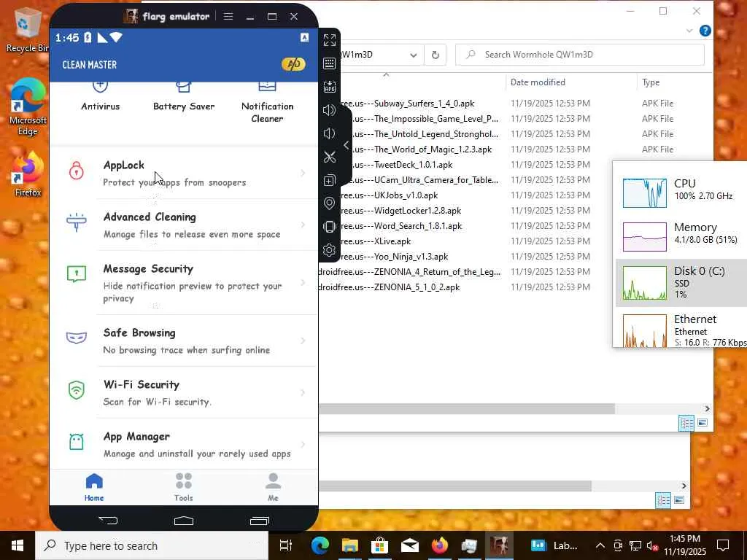Open the Antivirus feature in Clean Master

(100, 97)
